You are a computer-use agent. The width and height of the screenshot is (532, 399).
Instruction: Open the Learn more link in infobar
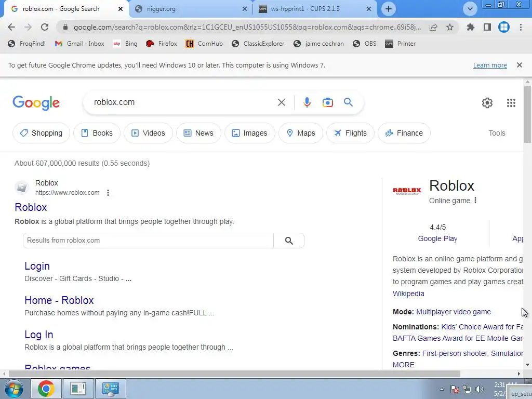490,65
